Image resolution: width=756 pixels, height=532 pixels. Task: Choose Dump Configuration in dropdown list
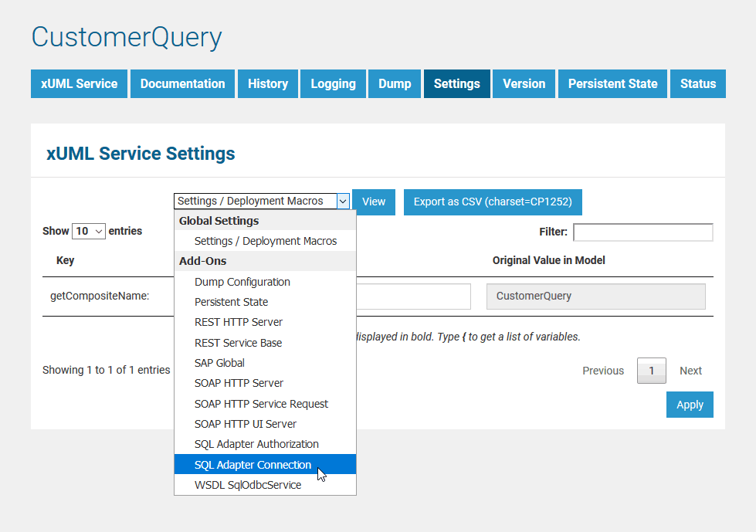point(242,282)
